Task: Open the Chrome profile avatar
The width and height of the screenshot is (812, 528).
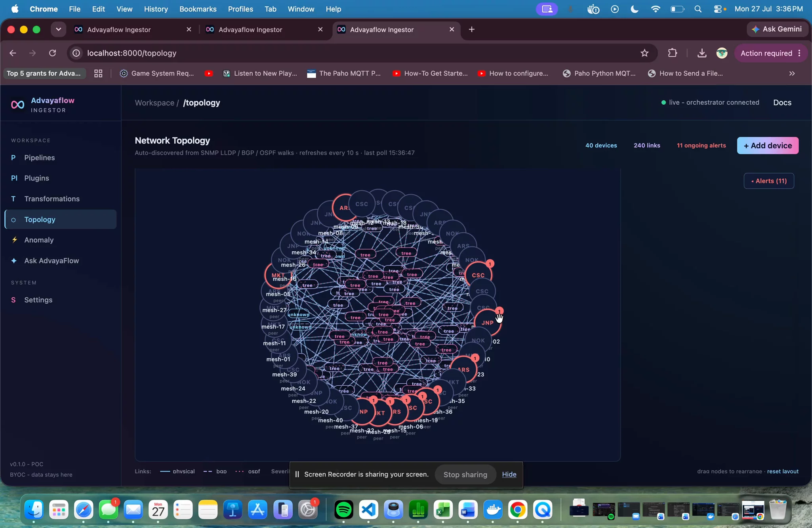Action: tap(722, 53)
